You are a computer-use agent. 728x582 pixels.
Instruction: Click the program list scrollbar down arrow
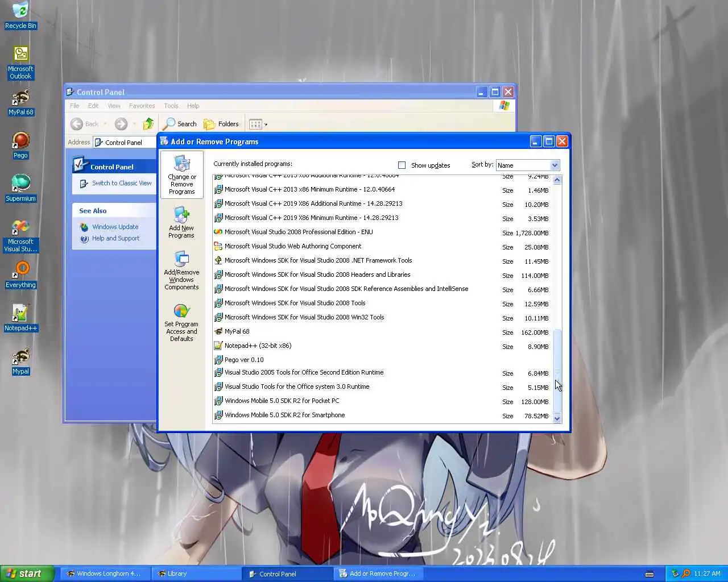click(x=557, y=418)
